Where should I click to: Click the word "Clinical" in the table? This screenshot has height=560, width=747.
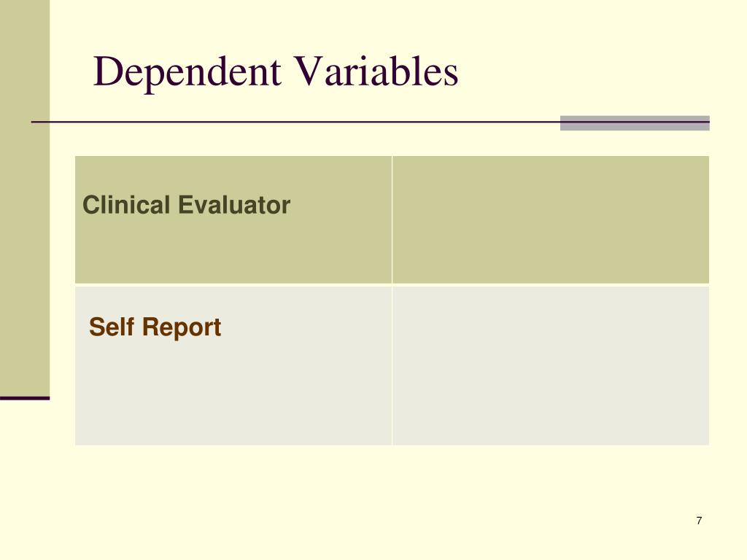[126, 205]
